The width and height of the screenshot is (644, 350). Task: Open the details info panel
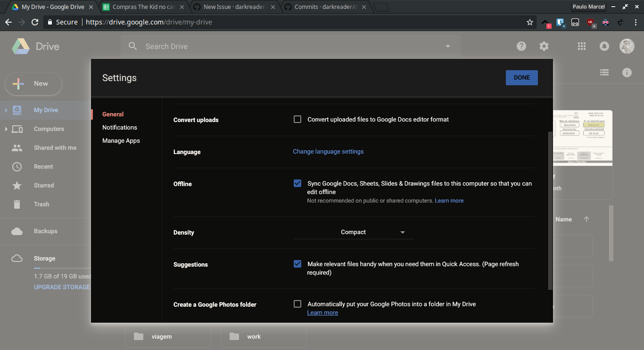coord(627,72)
